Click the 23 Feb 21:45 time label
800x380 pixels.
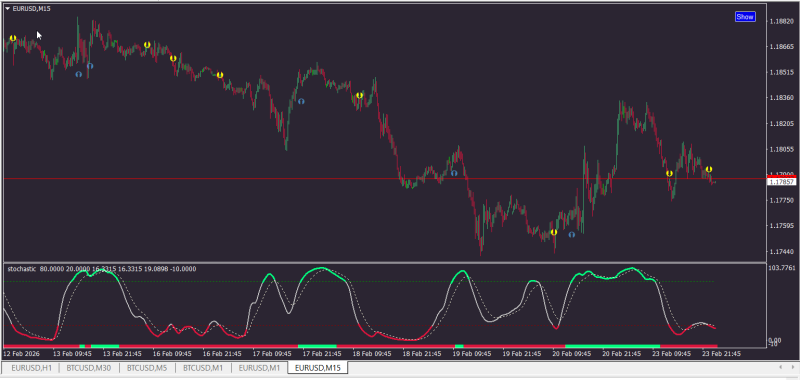click(722, 353)
